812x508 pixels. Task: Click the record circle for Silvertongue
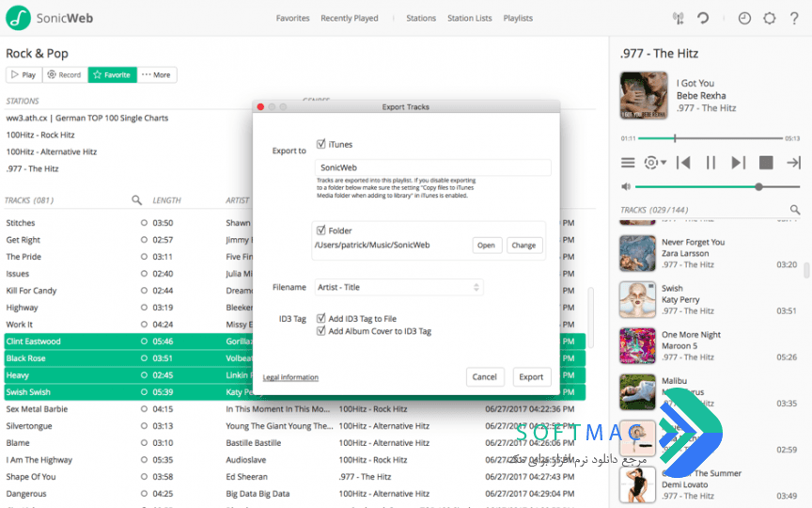tap(144, 426)
